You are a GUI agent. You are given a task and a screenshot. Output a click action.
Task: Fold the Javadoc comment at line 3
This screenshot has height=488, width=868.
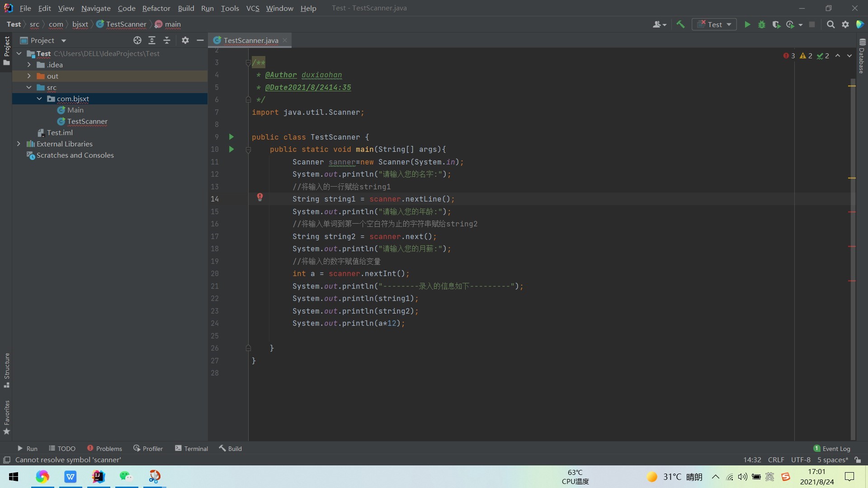pyautogui.click(x=248, y=62)
